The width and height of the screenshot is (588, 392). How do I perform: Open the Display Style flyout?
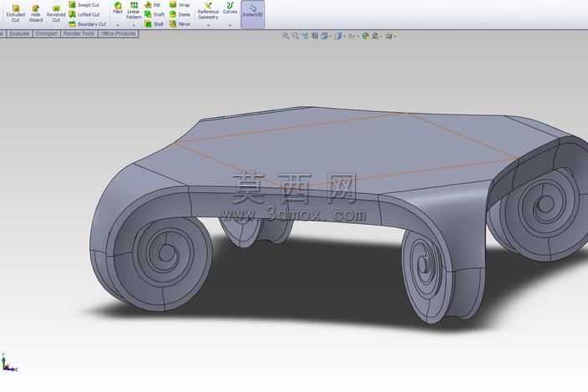pos(339,36)
